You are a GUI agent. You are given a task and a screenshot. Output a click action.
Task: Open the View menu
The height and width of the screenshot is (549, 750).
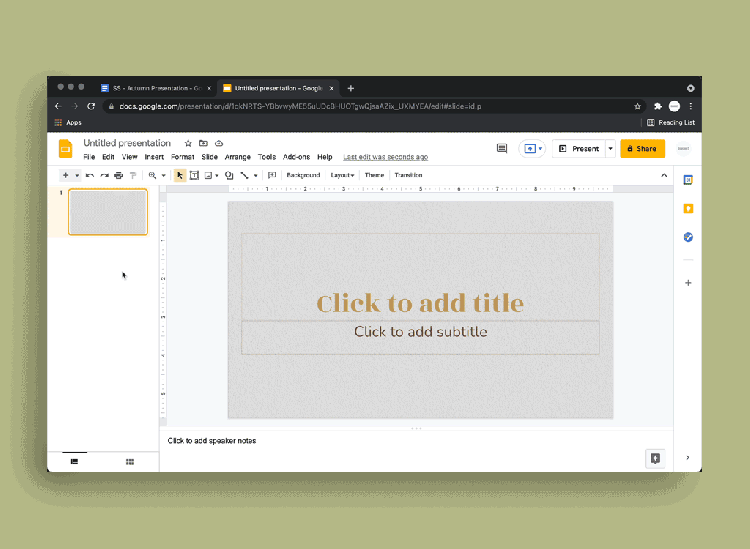(129, 157)
